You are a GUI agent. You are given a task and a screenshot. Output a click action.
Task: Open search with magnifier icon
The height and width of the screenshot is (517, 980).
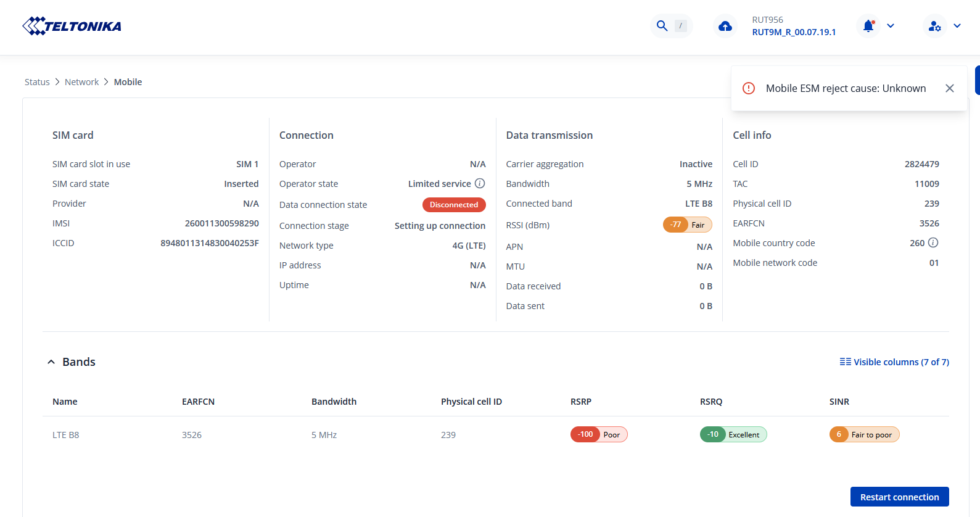[662, 26]
